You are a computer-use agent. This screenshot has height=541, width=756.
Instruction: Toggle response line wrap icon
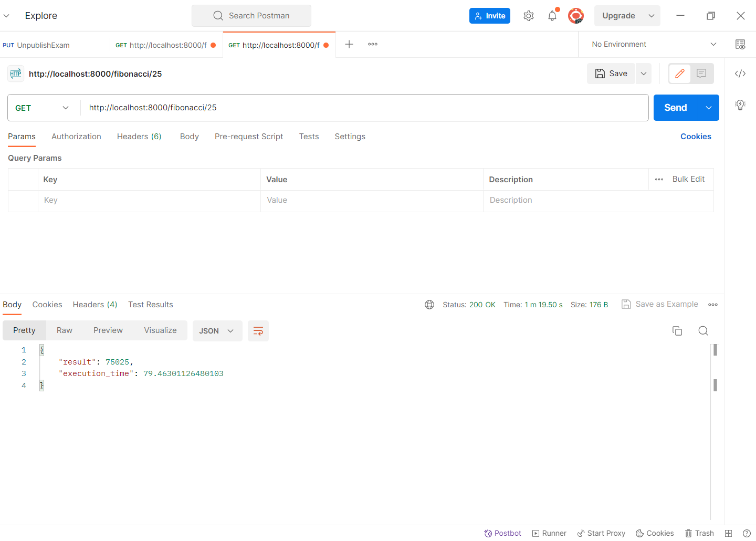(x=258, y=331)
